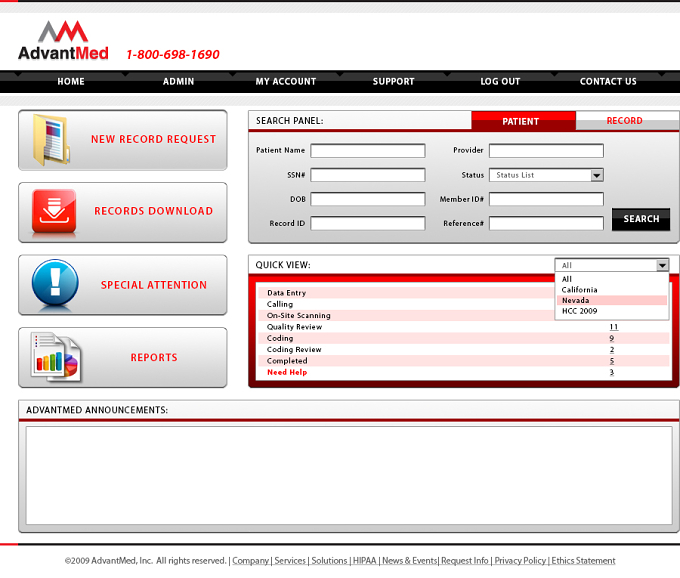This screenshot has height=578, width=680.
Task: Open Contact Us in the navigation bar
Action: coord(608,81)
